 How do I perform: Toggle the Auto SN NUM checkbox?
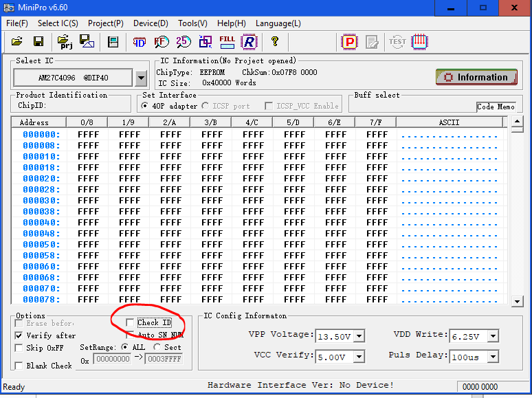130,335
